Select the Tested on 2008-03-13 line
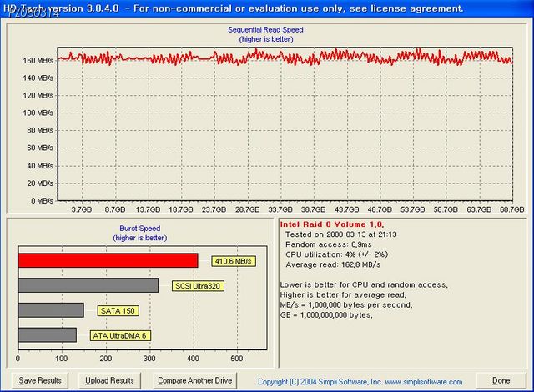 [x=341, y=234]
